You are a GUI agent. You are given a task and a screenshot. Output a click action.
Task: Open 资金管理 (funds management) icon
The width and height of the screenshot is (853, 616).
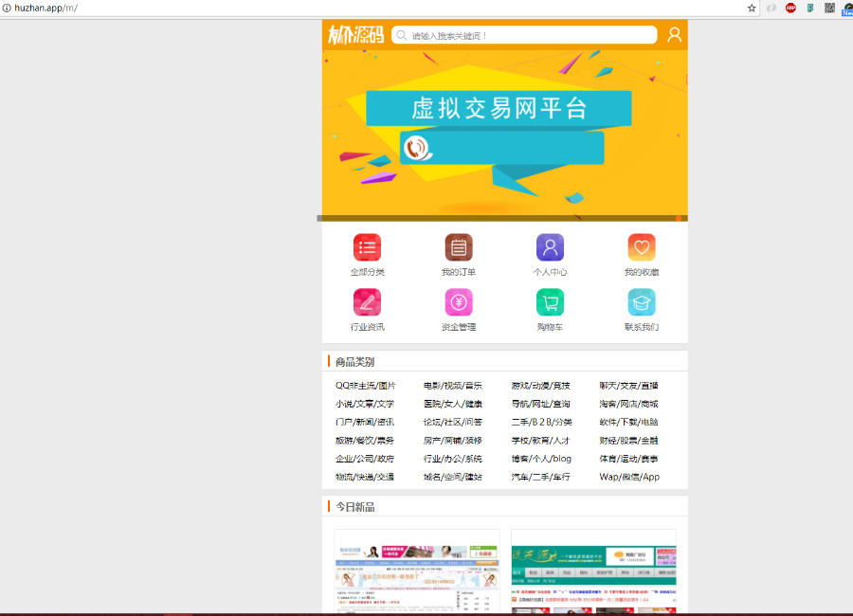(x=459, y=302)
